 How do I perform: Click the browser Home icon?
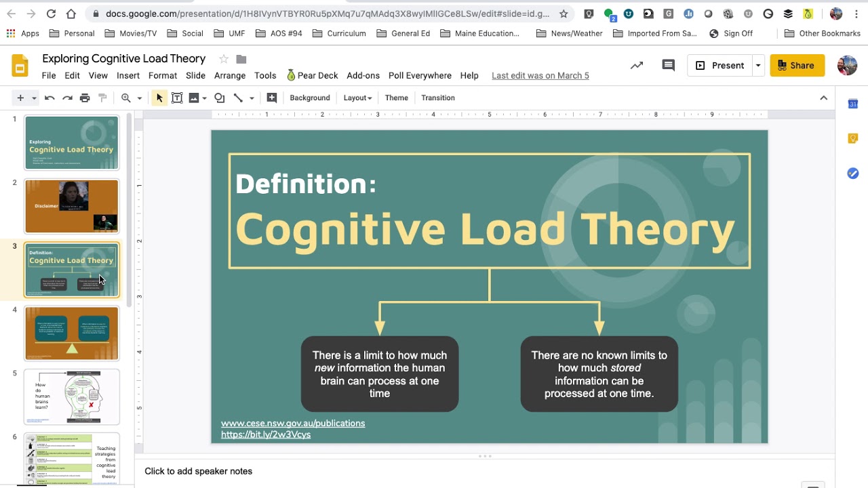pos(71,14)
